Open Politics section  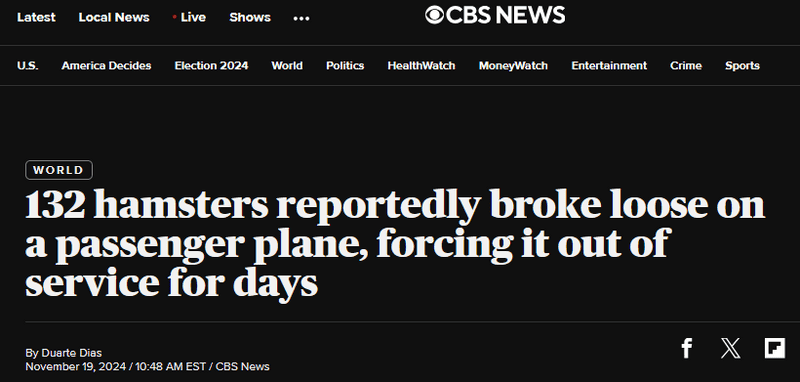pyautogui.click(x=345, y=66)
